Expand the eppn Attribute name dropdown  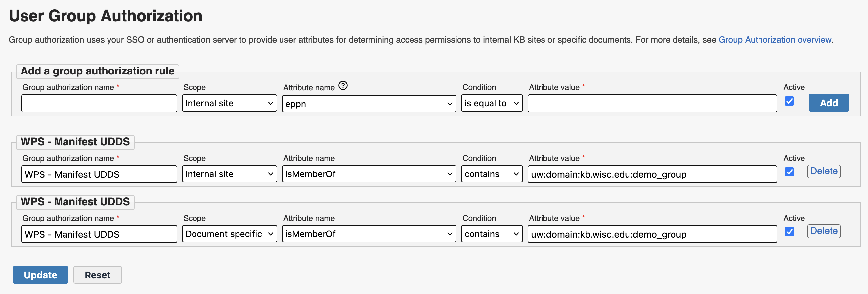pos(369,104)
